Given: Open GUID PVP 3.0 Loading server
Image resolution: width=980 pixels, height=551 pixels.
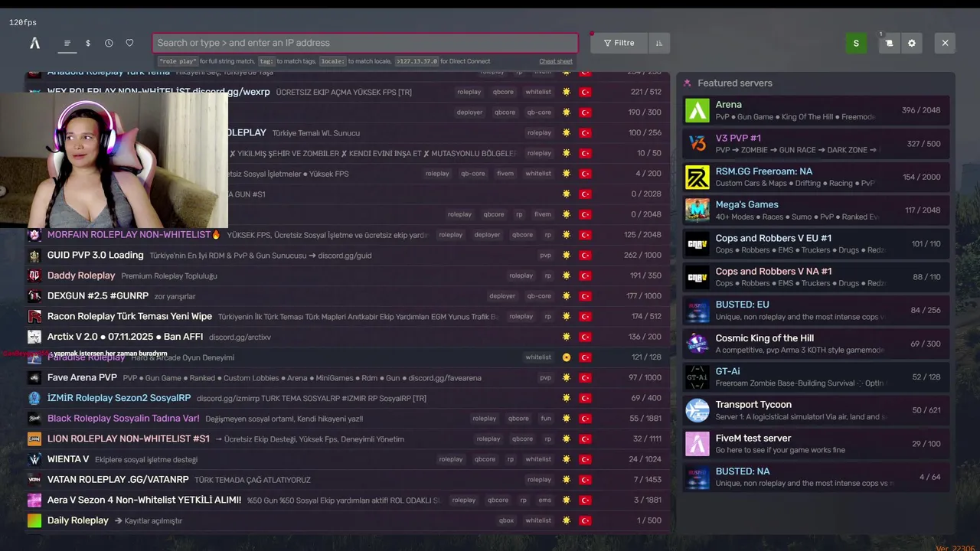Looking at the screenshot, I should point(348,255).
